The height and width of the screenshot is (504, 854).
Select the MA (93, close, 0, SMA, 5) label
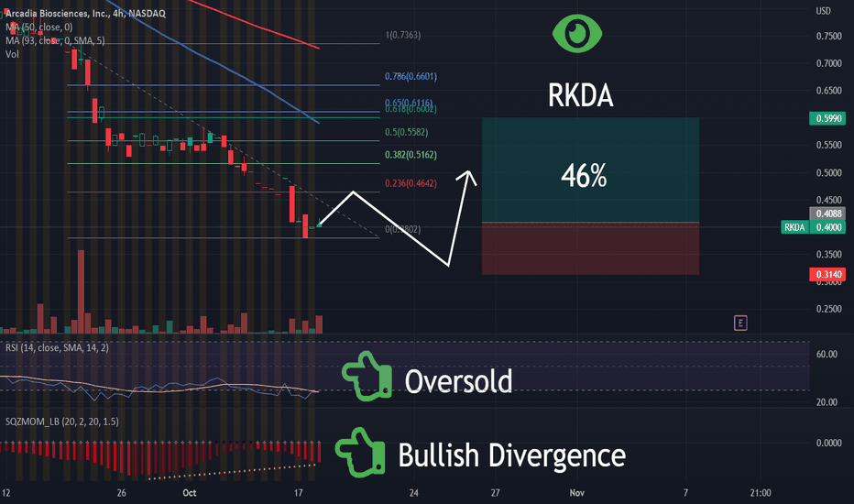point(55,40)
